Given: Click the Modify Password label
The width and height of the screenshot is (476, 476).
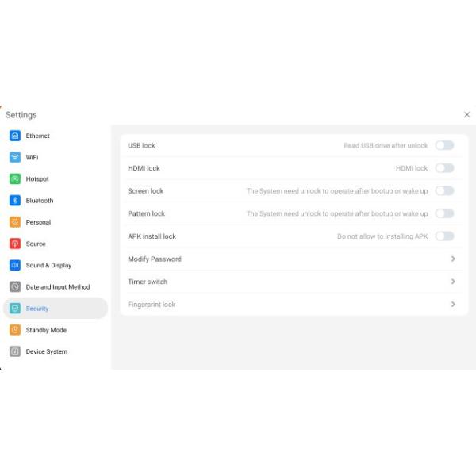Looking at the screenshot, I should click(155, 259).
